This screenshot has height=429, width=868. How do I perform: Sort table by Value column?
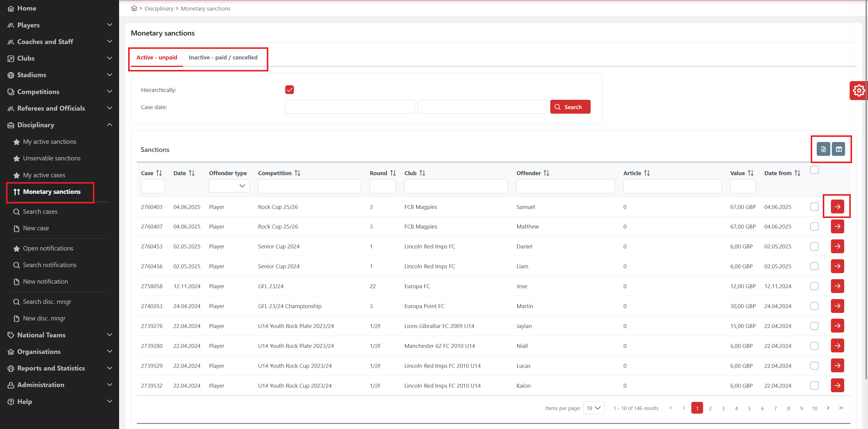(x=750, y=173)
